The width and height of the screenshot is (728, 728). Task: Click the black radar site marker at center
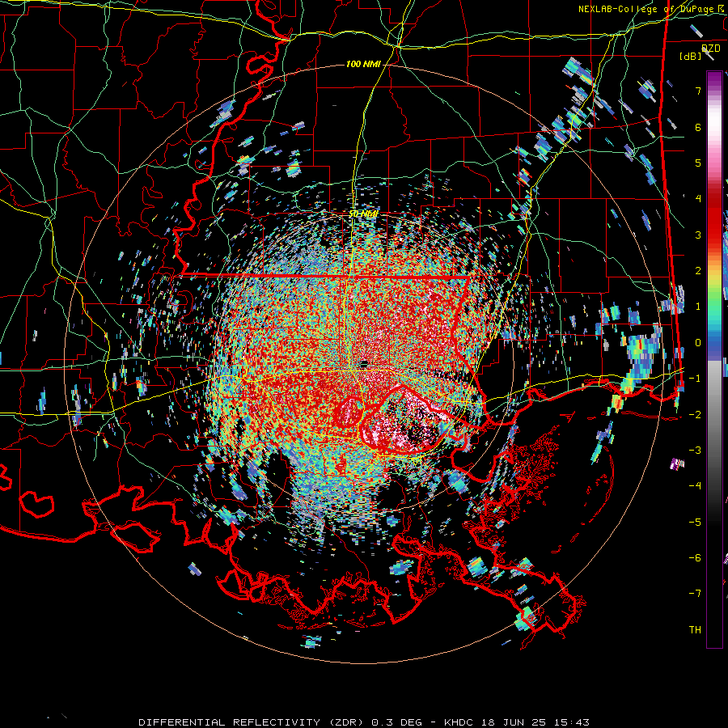pos(364,363)
